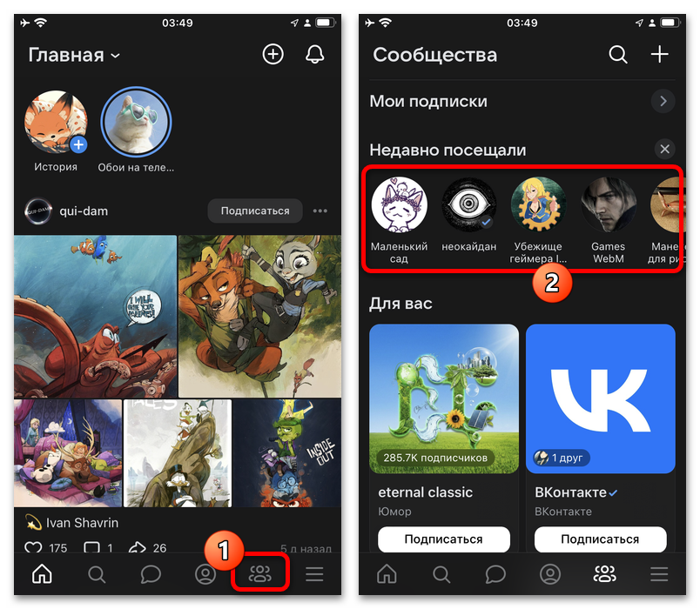Screen dimensions: 700x609
Task: Open hamburger menu in left phone
Action: (x=314, y=574)
